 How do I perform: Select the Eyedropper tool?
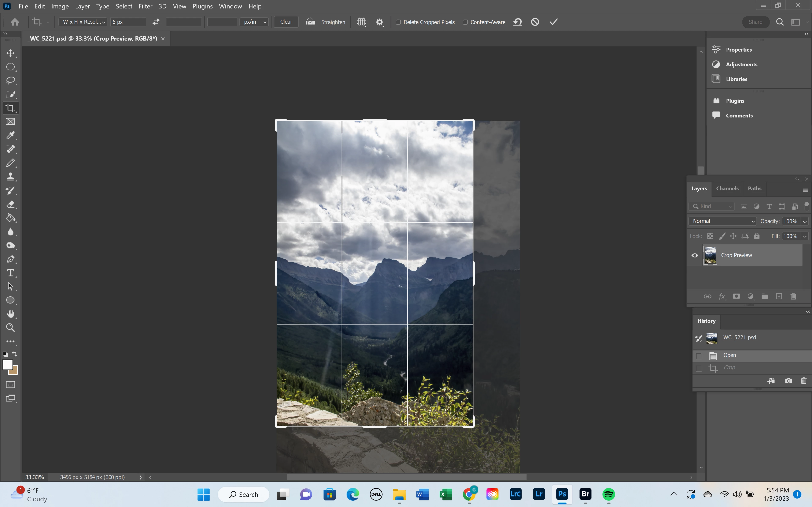coord(10,135)
